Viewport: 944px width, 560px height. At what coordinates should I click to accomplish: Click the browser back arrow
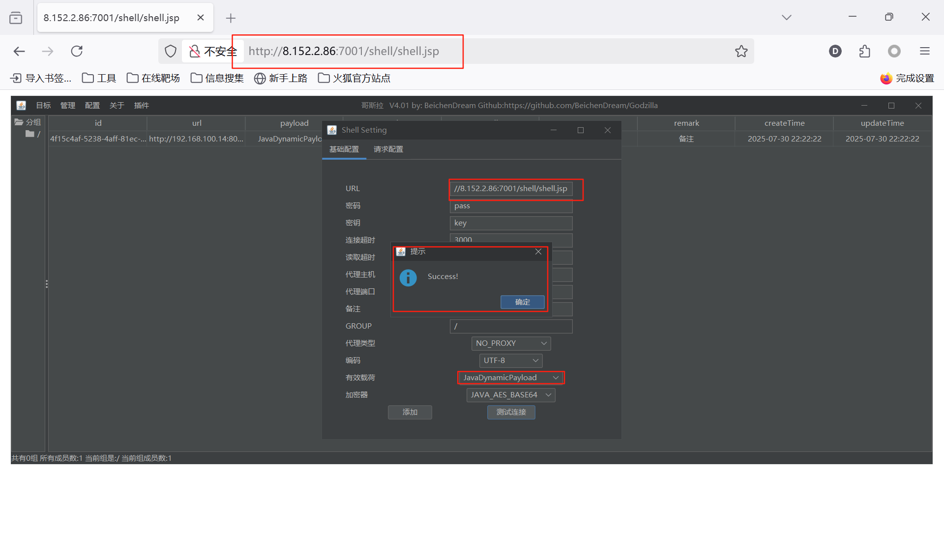tap(19, 51)
